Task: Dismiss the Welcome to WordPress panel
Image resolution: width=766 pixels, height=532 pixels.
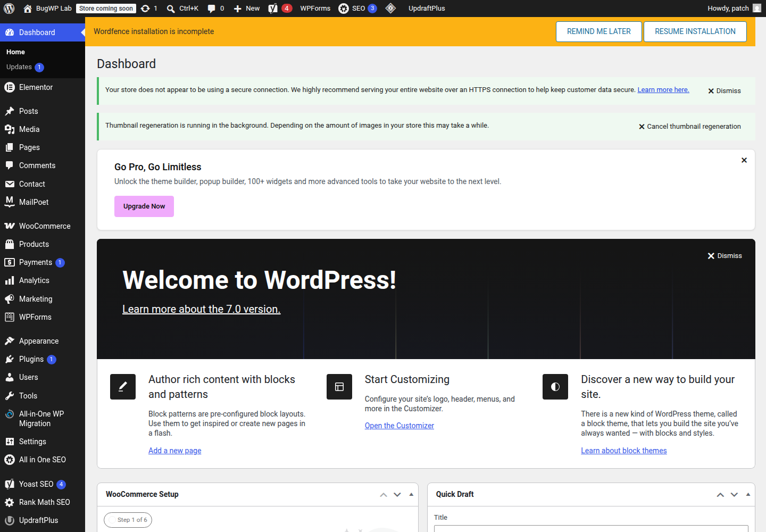Action: click(725, 256)
